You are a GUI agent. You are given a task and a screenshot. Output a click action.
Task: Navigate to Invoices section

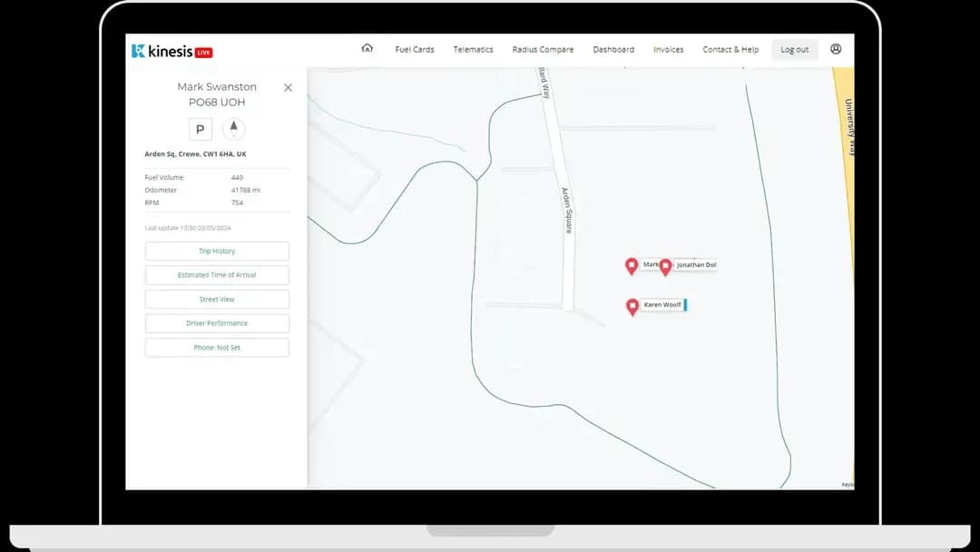point(668,50)
